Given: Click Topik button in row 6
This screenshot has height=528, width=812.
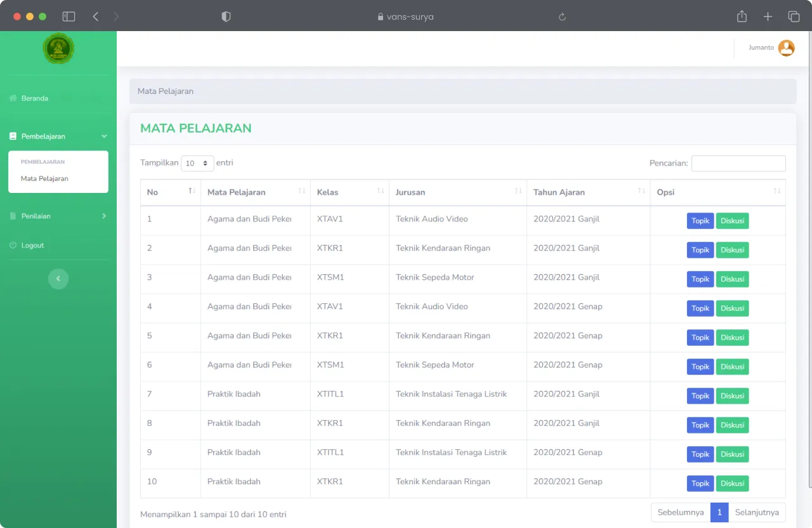Looking at the screenshot, I should [700, 367].
